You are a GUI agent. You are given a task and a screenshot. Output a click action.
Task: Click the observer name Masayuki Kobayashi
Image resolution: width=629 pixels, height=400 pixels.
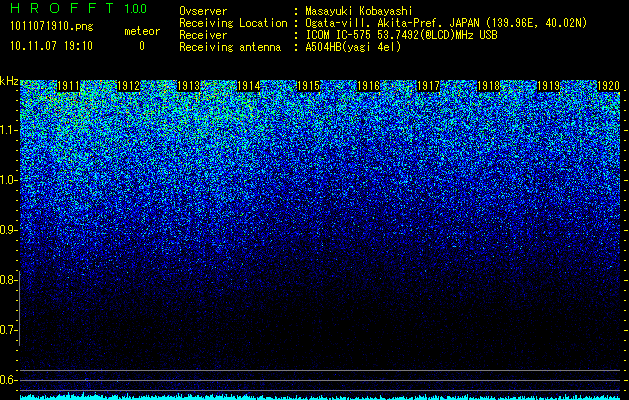click(x=359, y=11)
